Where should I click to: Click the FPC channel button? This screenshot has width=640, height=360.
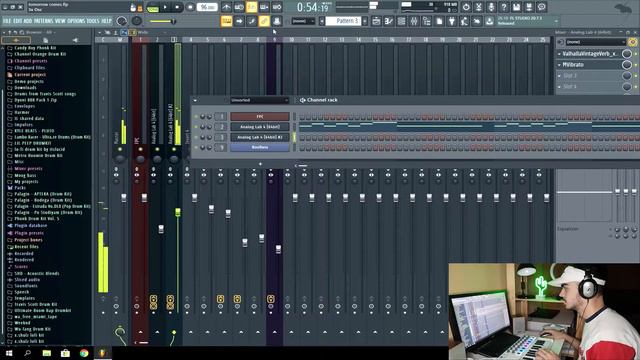coord(260,117)
